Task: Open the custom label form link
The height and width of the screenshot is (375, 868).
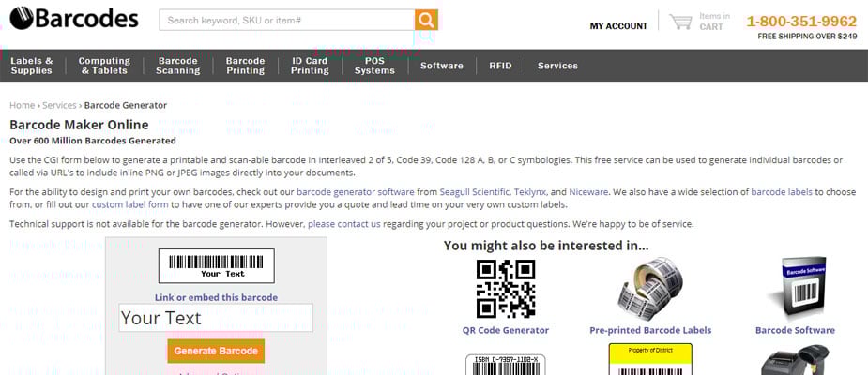Action: [x=130, y=204]
